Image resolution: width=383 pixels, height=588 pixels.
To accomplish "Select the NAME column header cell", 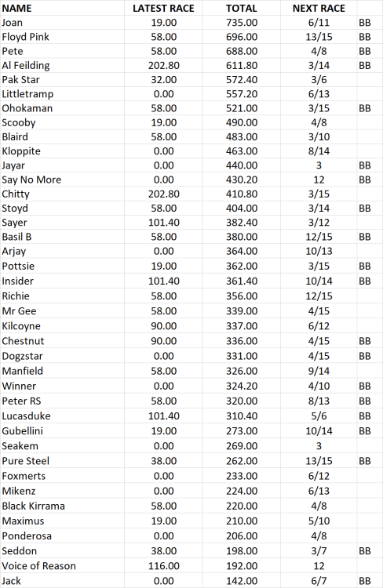I will click(x=62, y=8).
